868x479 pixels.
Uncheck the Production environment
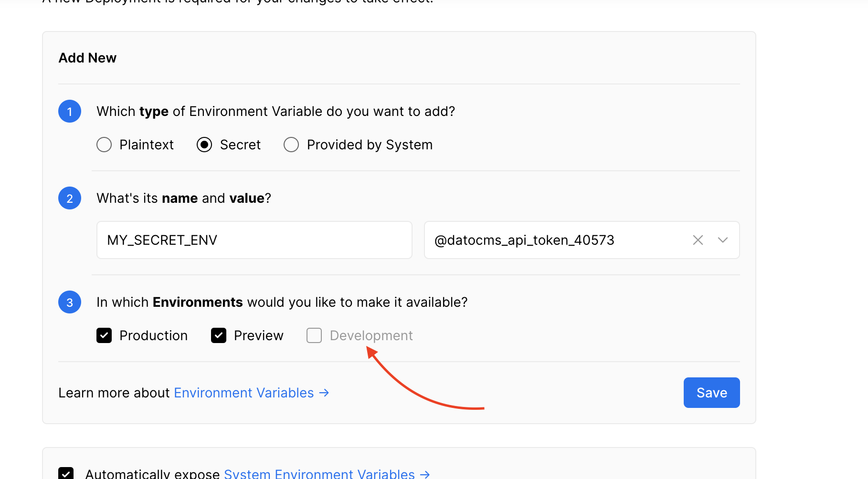point(104,335)
